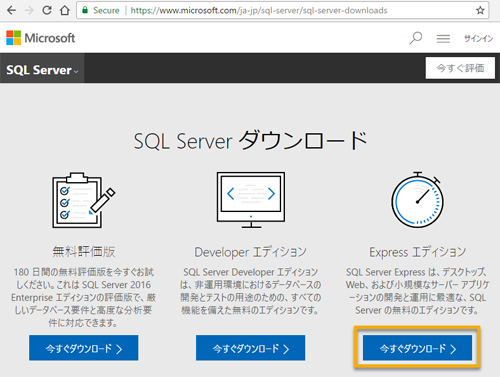This screenshot has height=377, width=500.
Task: Click the clipboard checklist icon
Action: tap(83, 200)
